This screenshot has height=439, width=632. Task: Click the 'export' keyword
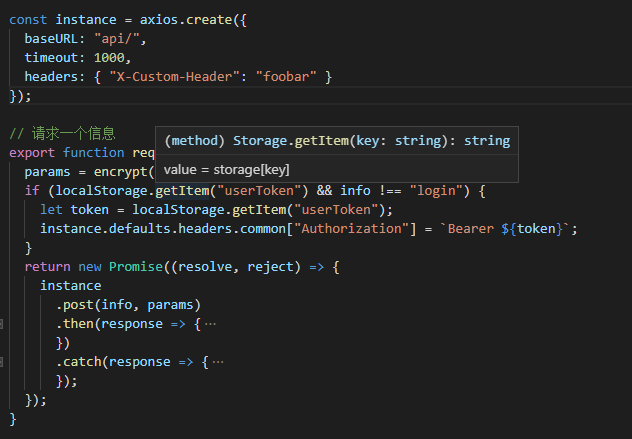(32, 153)
